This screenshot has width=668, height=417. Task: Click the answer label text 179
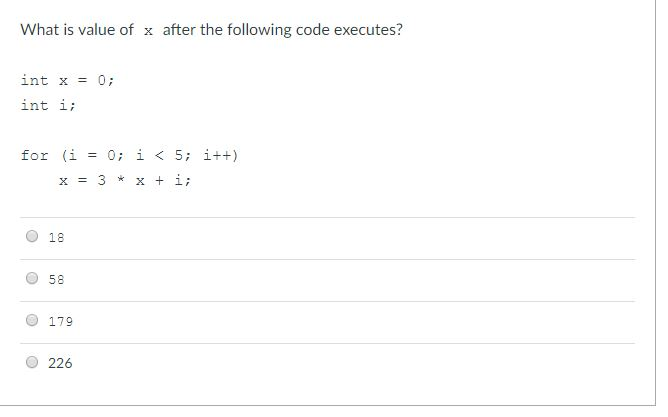60,321
